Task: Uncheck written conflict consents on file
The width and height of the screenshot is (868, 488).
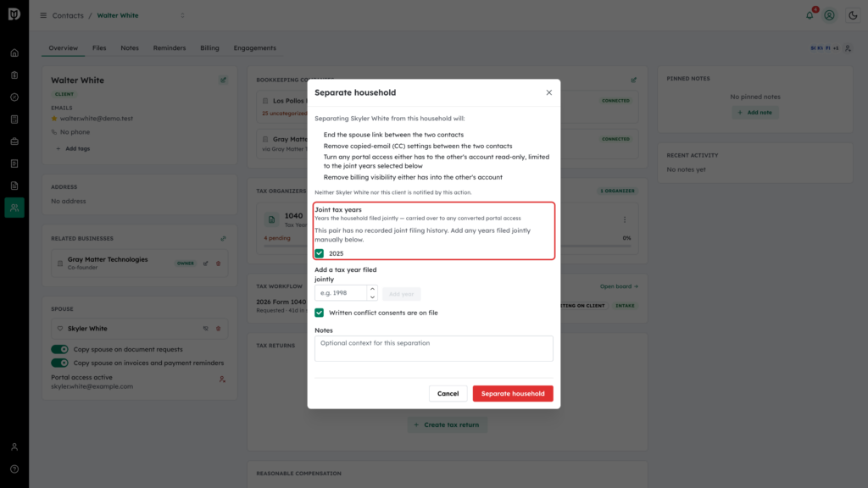Action: point(320,313)
